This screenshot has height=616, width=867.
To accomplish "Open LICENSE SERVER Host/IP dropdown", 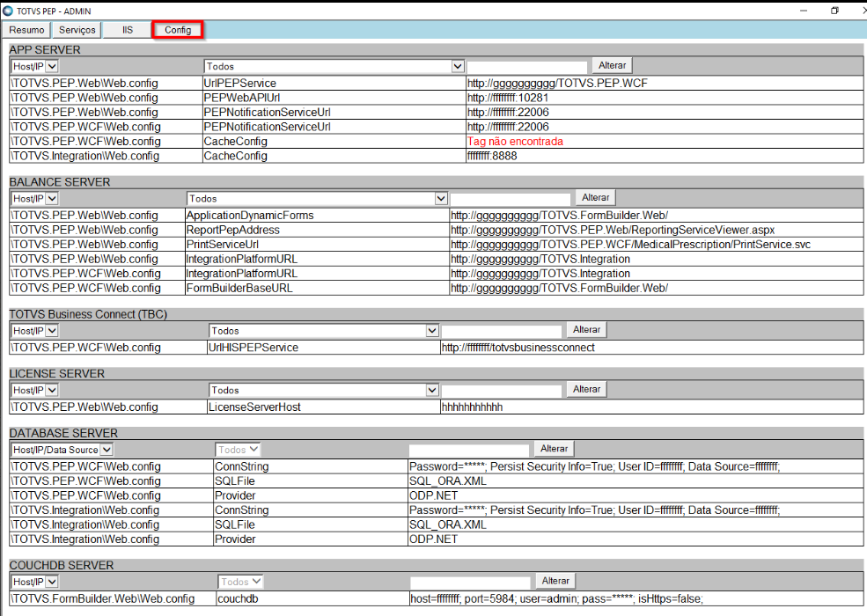I will click(x=34, y=390).
